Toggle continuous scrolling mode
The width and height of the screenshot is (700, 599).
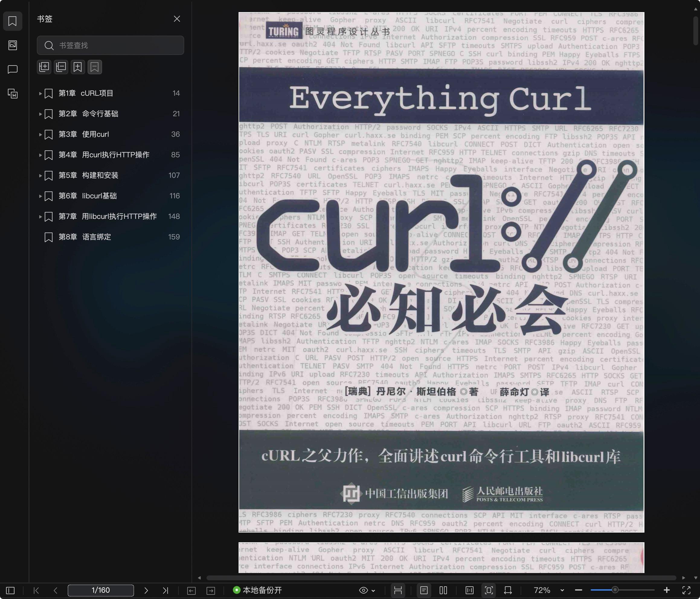(x=398, y=590)
